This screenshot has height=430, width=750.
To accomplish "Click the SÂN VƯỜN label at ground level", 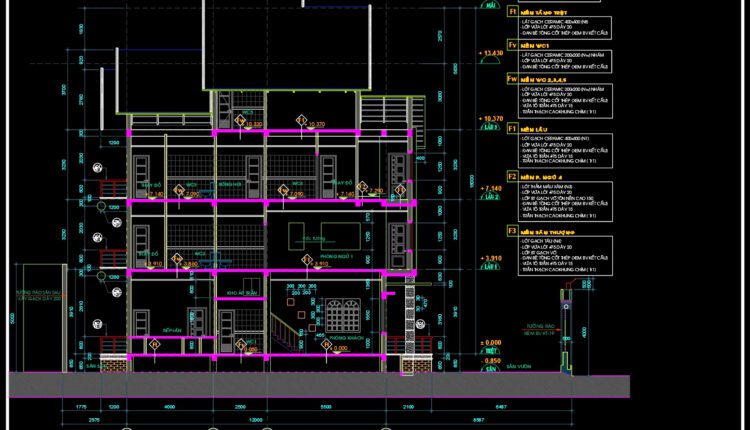I will click(518, 366).
